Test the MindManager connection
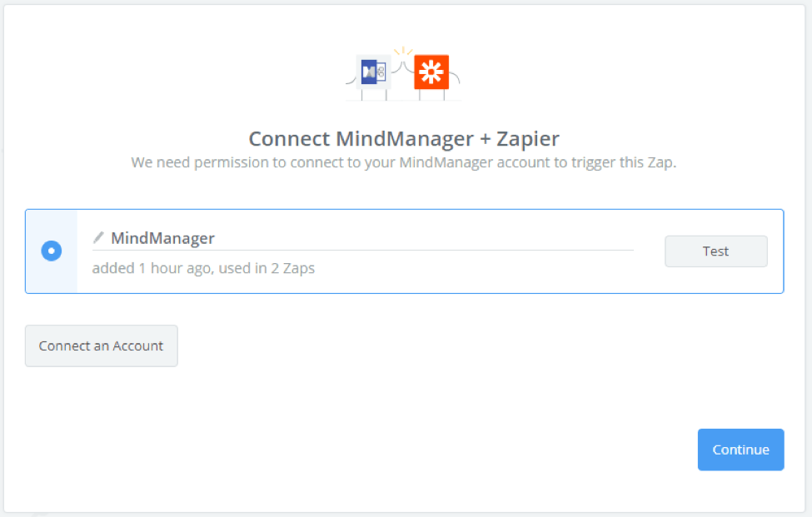812x517 pixels. point(716,251)
